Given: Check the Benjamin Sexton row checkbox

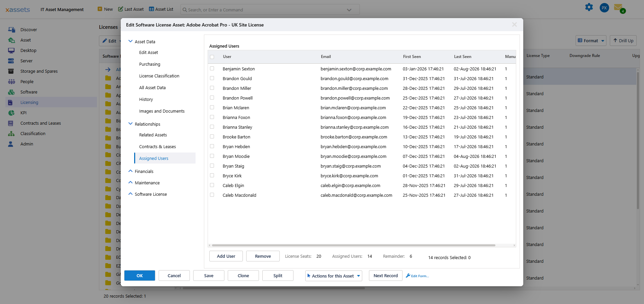Looking at the screenshot, I should click(x=212, y=68).
